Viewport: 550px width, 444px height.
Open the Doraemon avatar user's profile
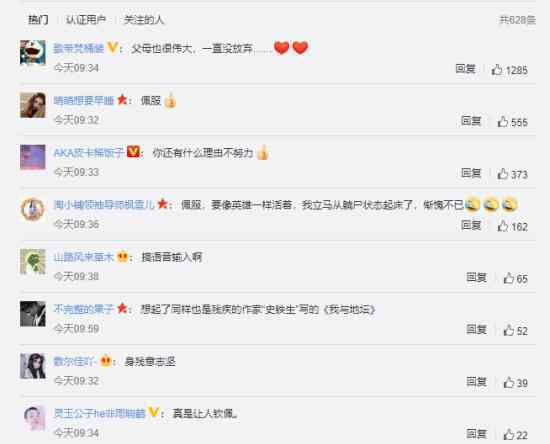[33, 53]
